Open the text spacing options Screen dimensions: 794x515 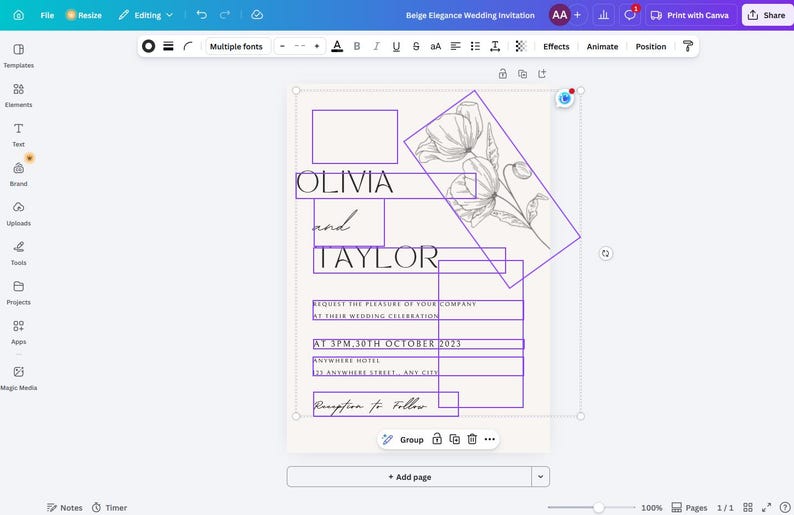click(495, 46)
